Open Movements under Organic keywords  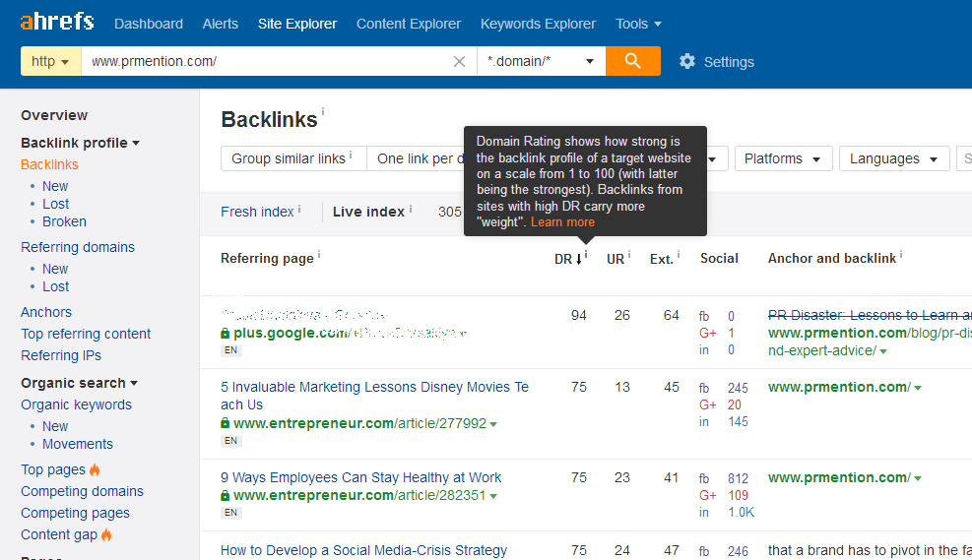[x=78, y=444]
